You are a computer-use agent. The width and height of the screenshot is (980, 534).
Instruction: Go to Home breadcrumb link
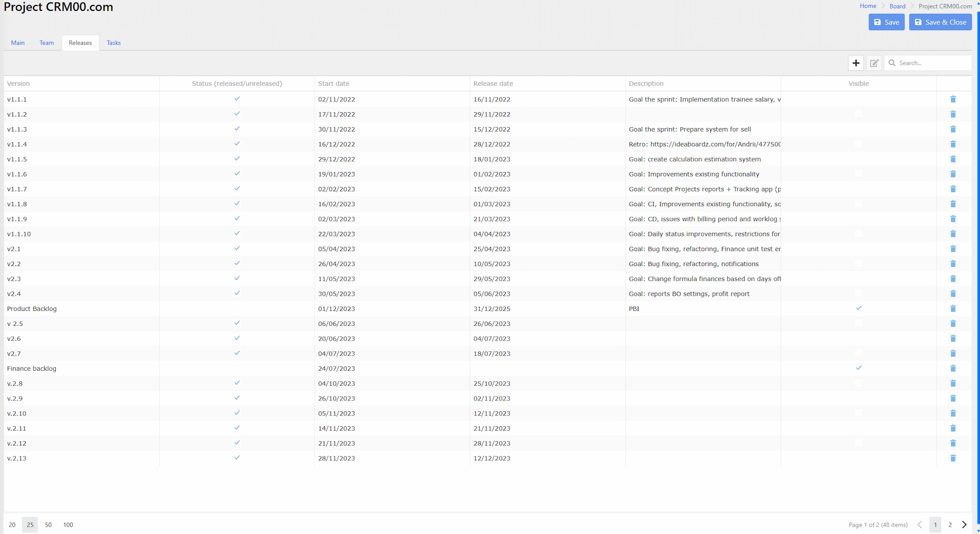click(x=868, y=6)
